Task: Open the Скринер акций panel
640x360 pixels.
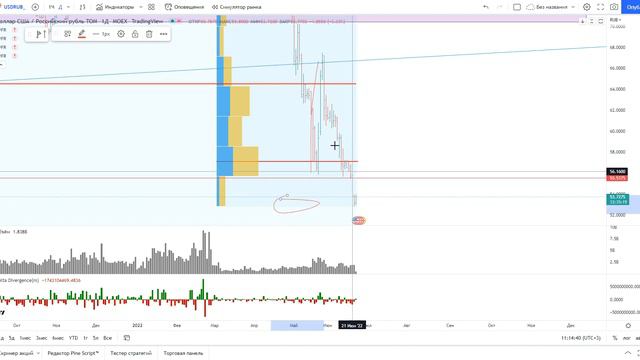Action: (16, 353)
